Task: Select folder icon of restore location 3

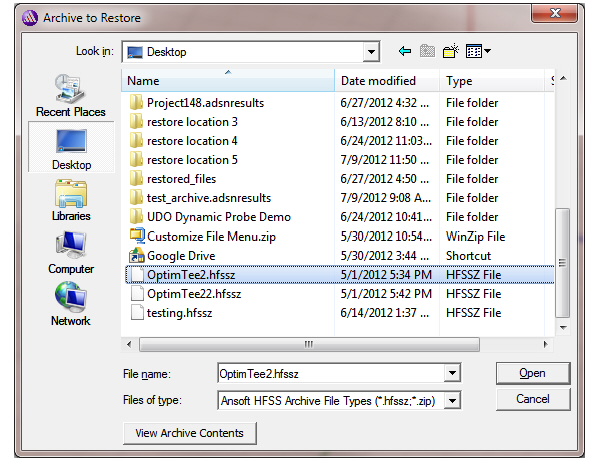Action: 136,122
